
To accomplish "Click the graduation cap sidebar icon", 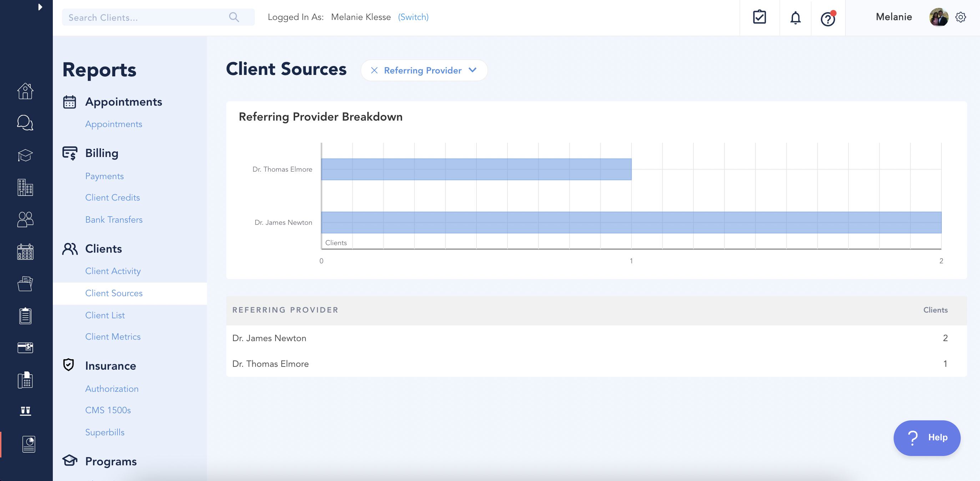I will point(25,155).
